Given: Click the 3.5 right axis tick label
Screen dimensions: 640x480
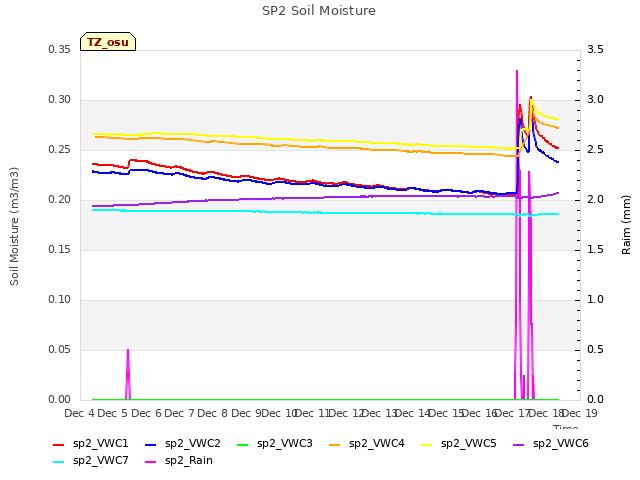Looking at the screenshot, I should [x=595, y=49].
